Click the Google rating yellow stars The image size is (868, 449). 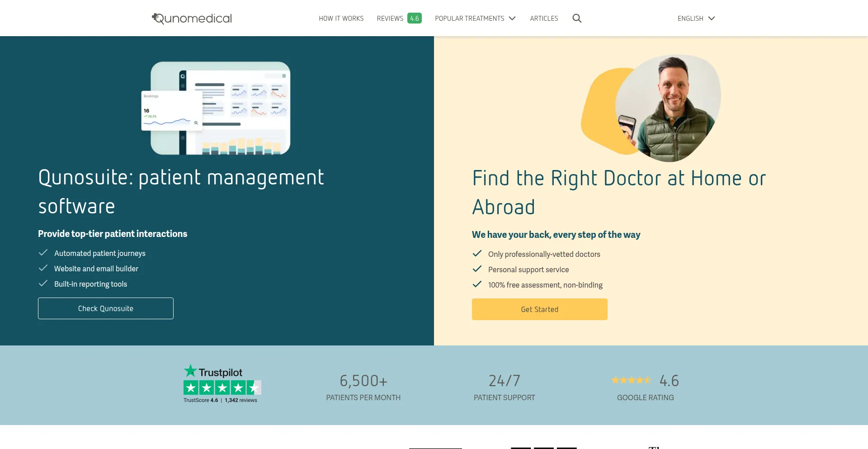[632, 380]
